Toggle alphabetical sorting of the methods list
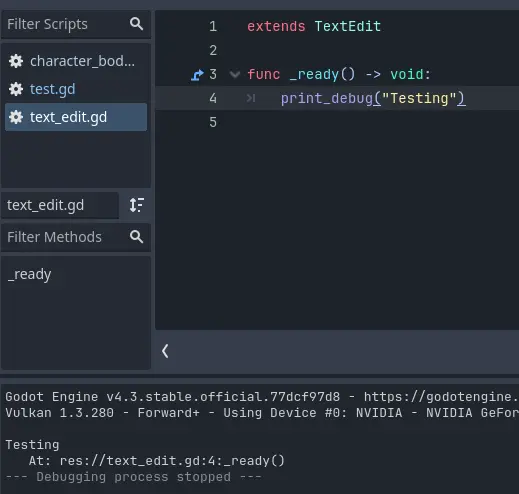Image resolution: width=519 pixels, height=494 pixels. click(136, 205)
